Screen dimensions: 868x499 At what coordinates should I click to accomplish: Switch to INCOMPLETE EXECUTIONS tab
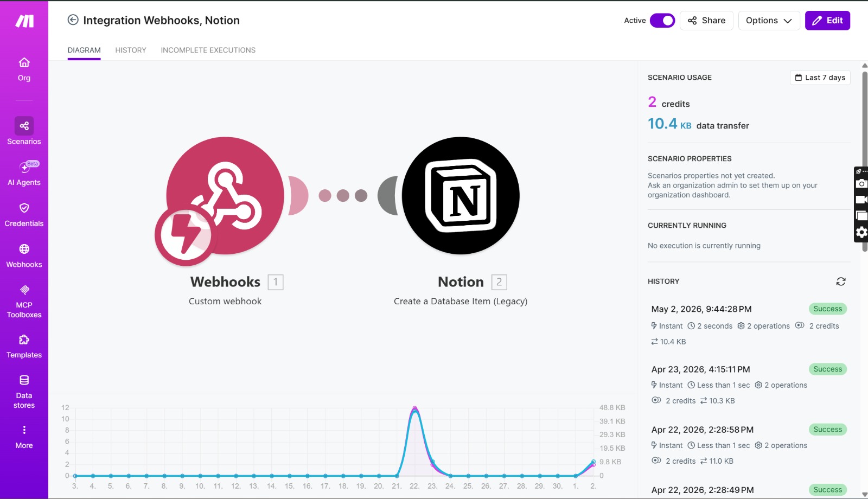click(208, 50)
